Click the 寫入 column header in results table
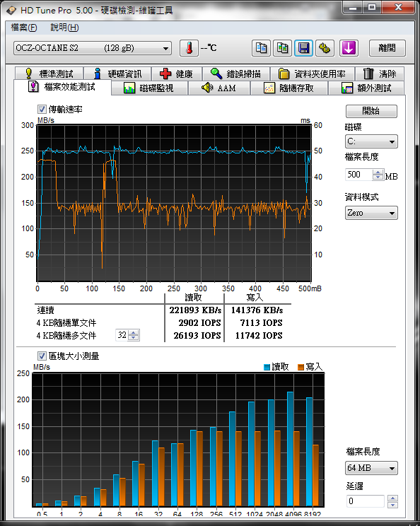This screenshot has width=420, height=526. 255,297
